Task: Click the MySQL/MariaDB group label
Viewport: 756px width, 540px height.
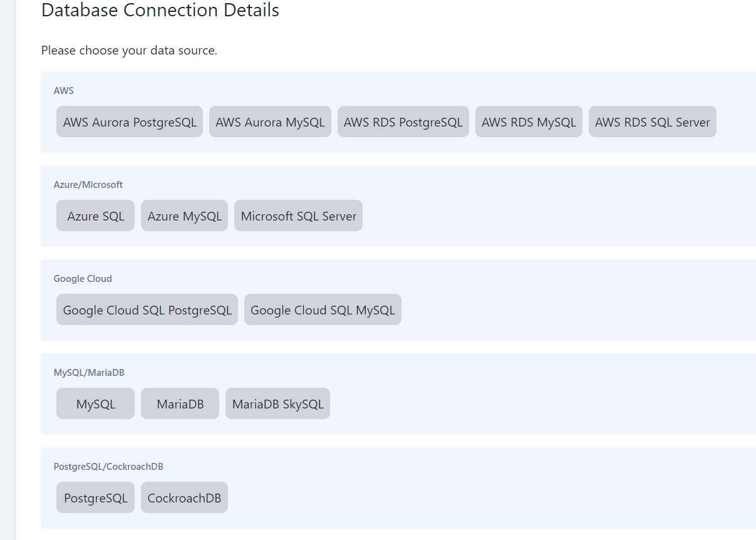Action: pos(89,373)
